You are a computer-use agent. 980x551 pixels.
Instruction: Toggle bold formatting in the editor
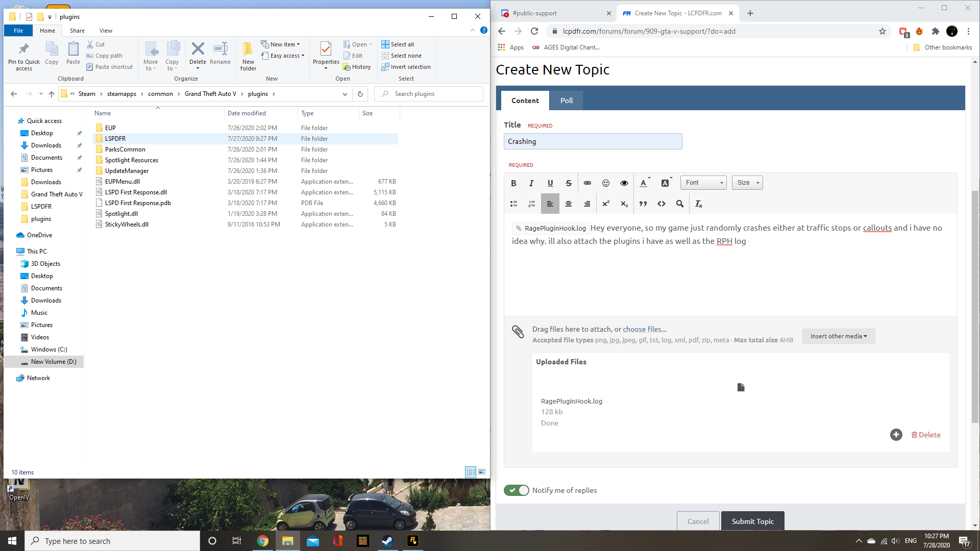coord(513,183)
